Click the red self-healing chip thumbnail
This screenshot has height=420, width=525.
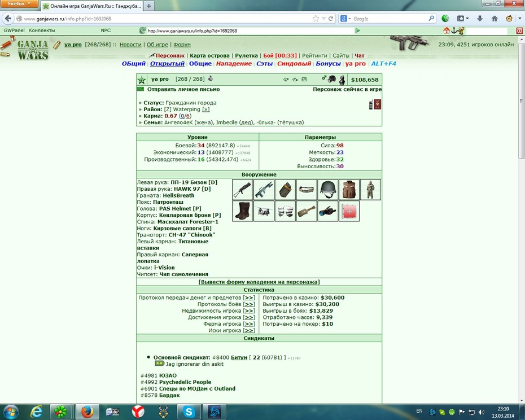coord(349,211)
